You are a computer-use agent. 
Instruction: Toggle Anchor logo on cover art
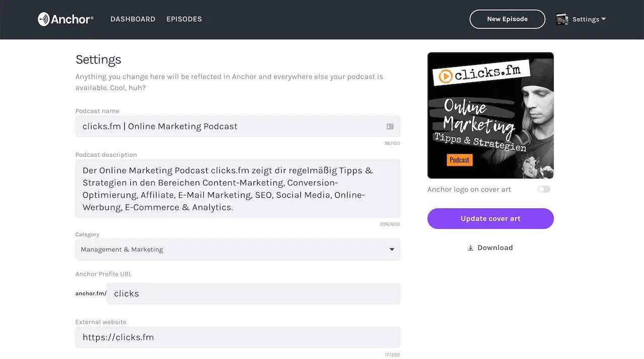(544, 189)
